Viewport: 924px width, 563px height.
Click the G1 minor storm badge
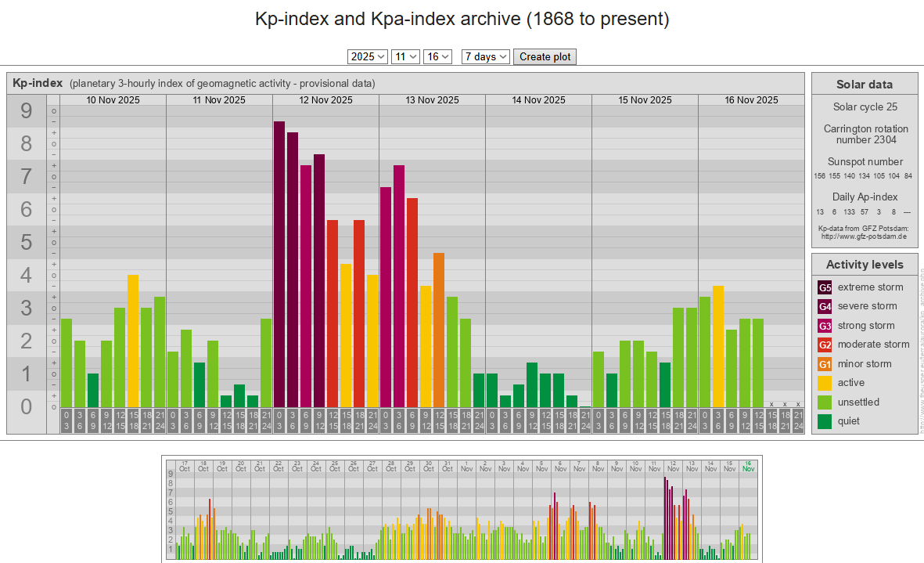point(825,364)
